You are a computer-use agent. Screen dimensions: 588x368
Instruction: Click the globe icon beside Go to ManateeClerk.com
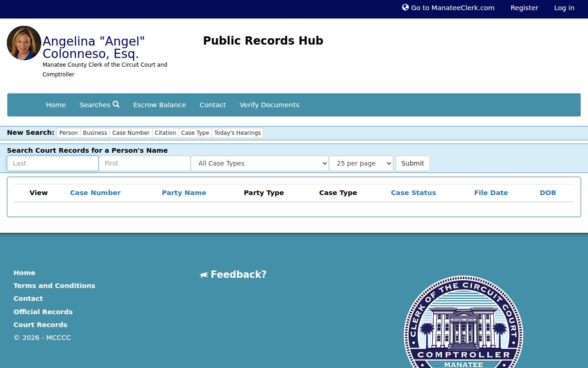[405, 7]
